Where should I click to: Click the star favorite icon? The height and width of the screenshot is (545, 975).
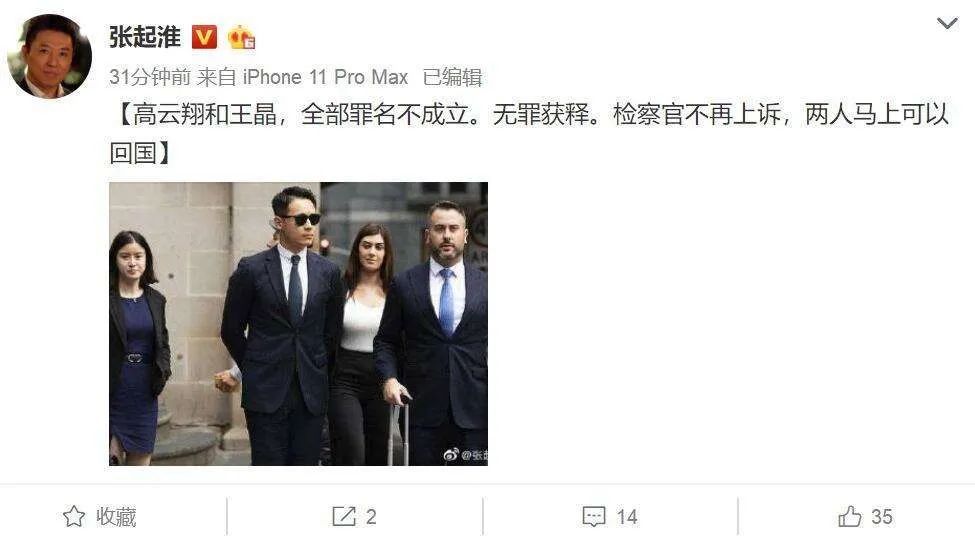coord(74,516)
